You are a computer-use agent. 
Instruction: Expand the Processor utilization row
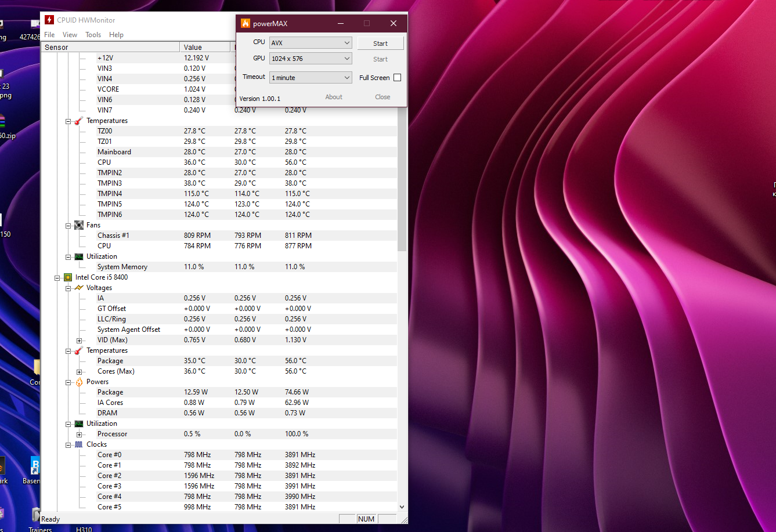pyautogui.click(x=79, y=435)
